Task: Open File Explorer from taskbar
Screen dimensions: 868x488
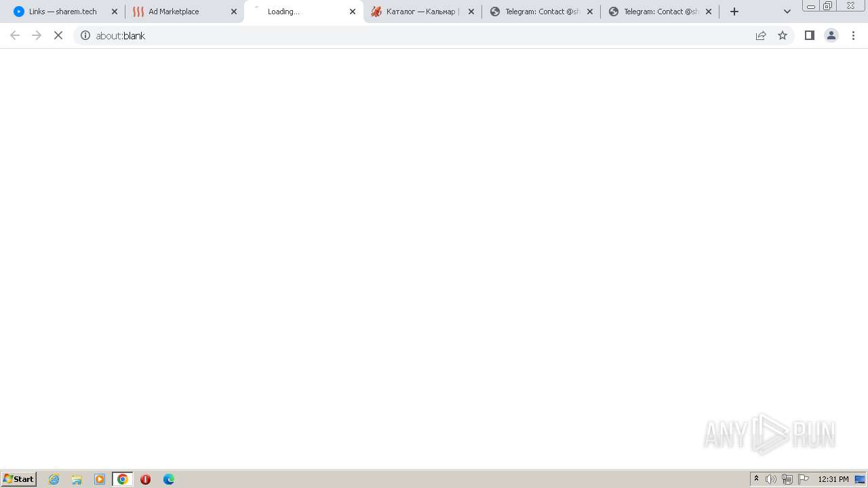Action: click(77, 479)
